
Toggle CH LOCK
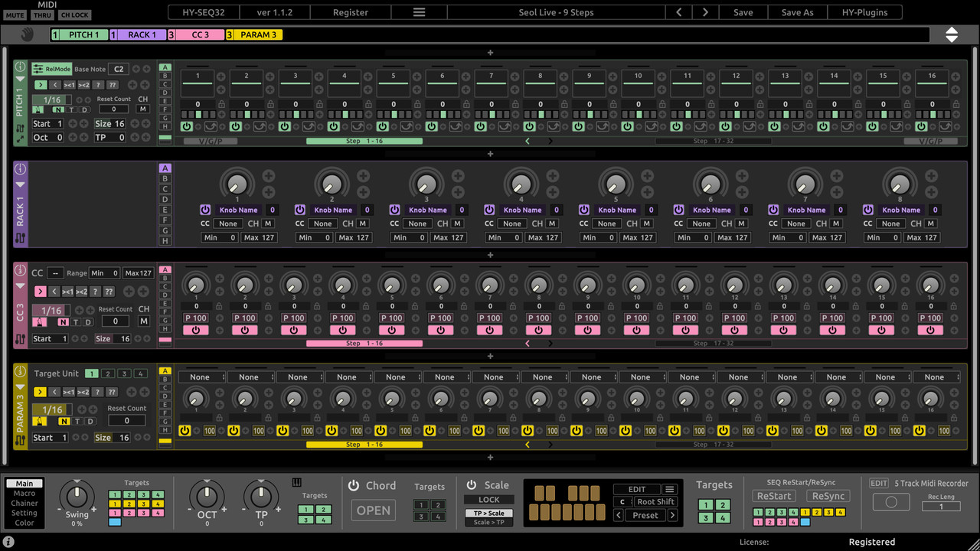[x=74, y=15]
